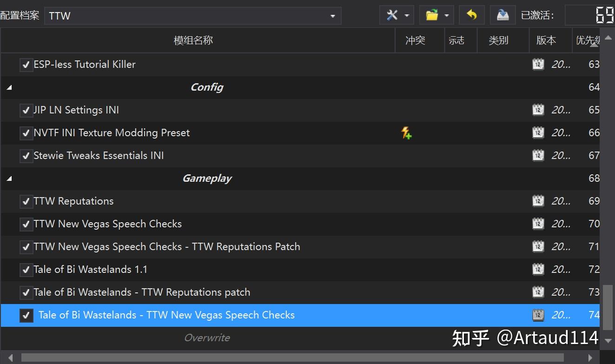Click the lightning flag on NVTF INI preset
This screenshot has width=615, height=364.
tap(406, 133)
